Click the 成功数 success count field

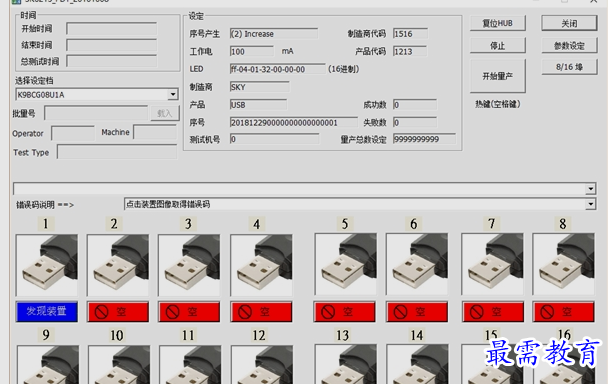coord(415,105)
